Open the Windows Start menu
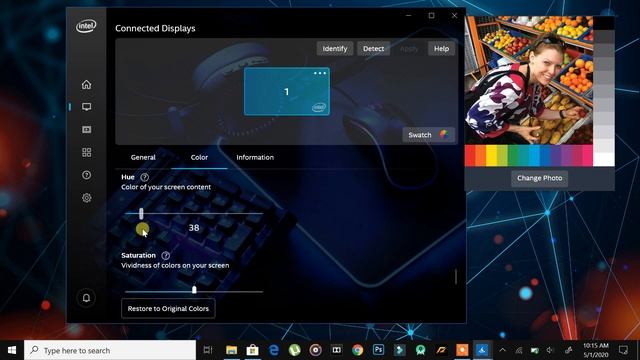The width and height of the screenshot is (640, 360). click(12, 350)
